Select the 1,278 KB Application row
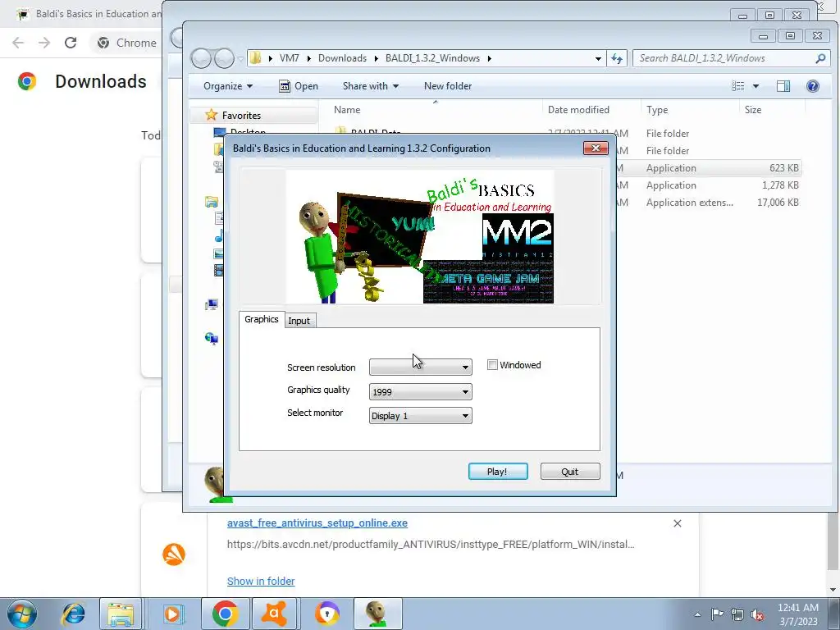 pyautogui.click(x=707, y=185)
